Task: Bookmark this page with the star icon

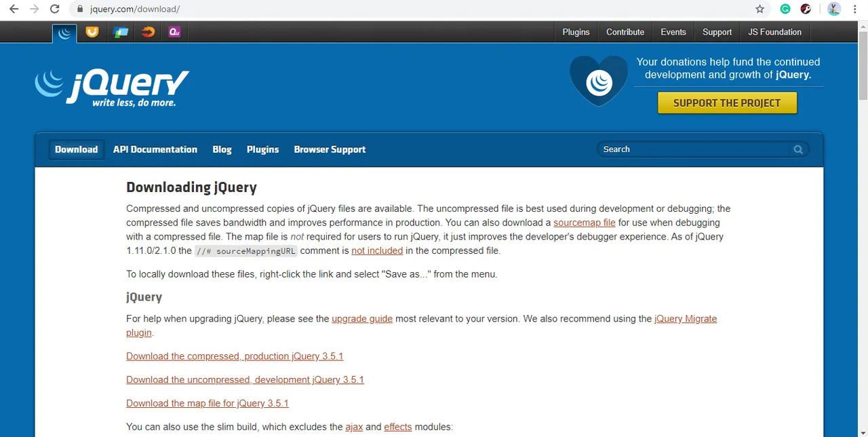Action: [759, 9]
